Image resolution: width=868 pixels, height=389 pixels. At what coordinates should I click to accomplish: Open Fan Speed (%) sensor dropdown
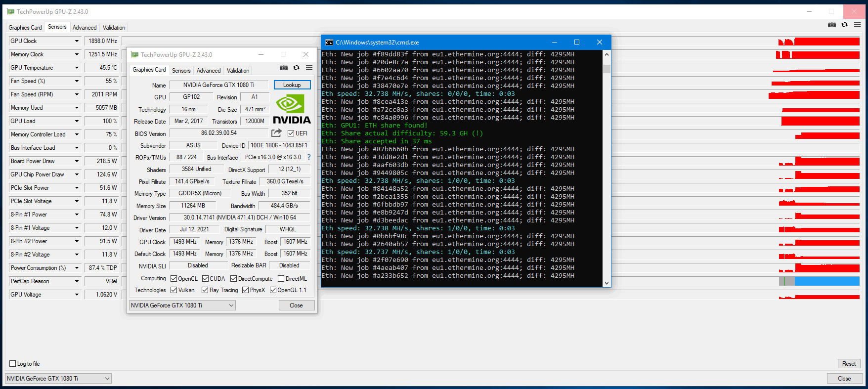click(77, 81)
